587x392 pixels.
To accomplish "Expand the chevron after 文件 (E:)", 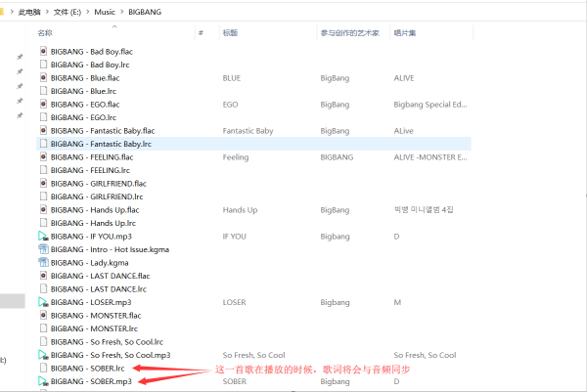I will (x=88, y=12).
